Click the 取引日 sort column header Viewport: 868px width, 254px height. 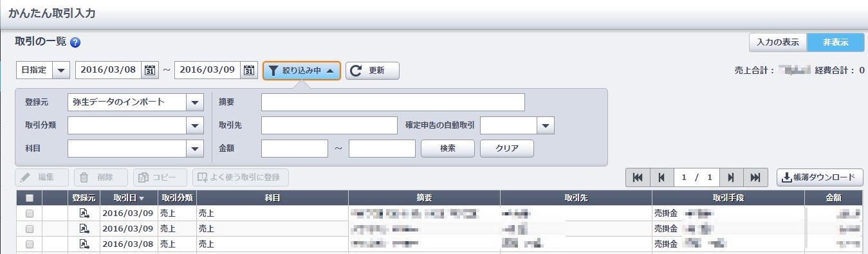(x=129, y=198)
